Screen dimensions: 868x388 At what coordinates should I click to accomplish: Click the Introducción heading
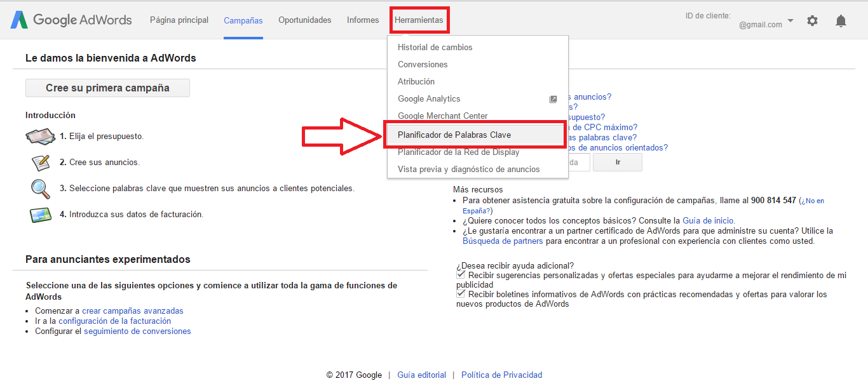50,116
